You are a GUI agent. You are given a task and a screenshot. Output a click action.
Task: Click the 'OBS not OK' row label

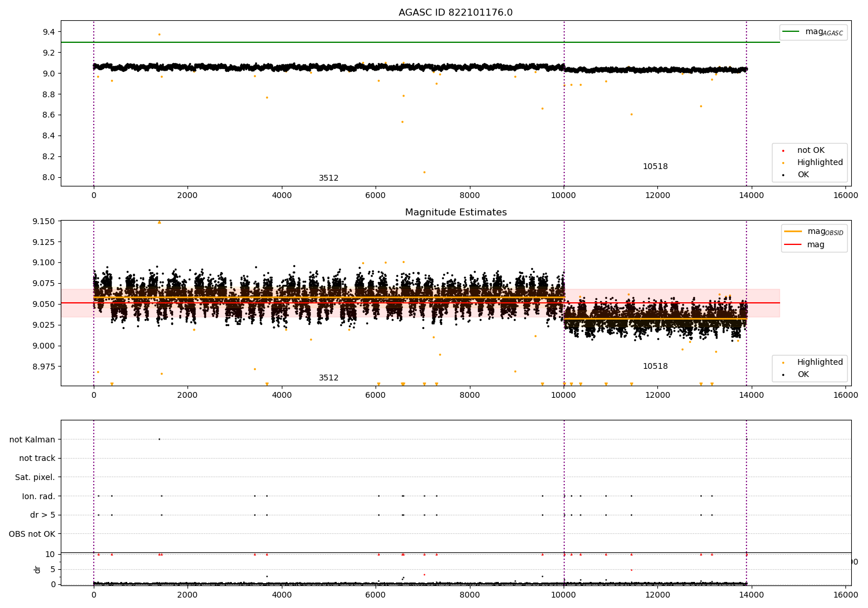(32, 534)
